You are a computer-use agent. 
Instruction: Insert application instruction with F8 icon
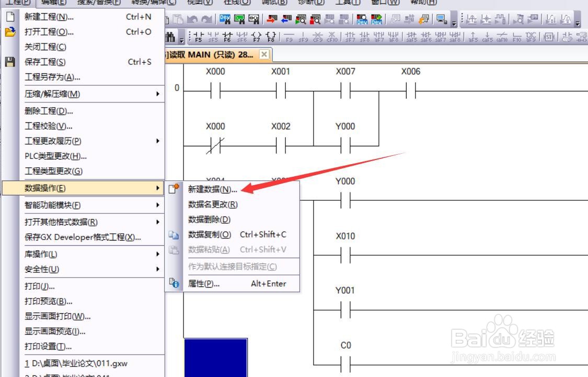pos(271,37)
